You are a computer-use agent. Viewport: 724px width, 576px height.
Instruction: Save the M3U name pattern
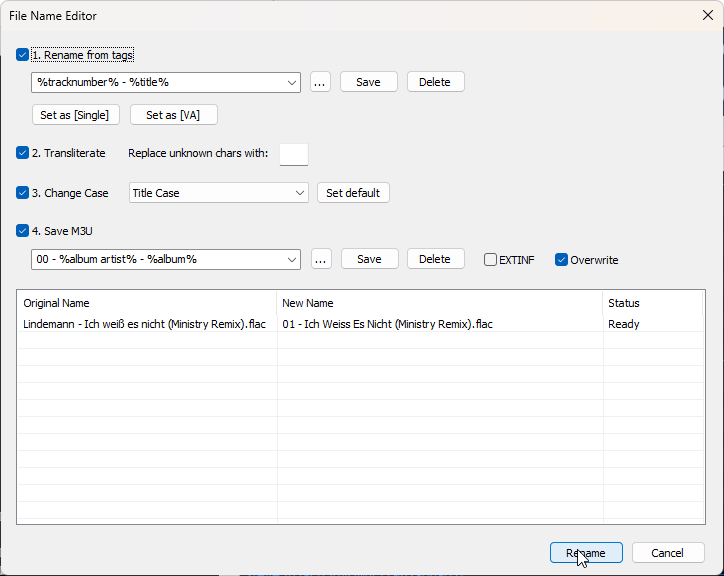369,259
